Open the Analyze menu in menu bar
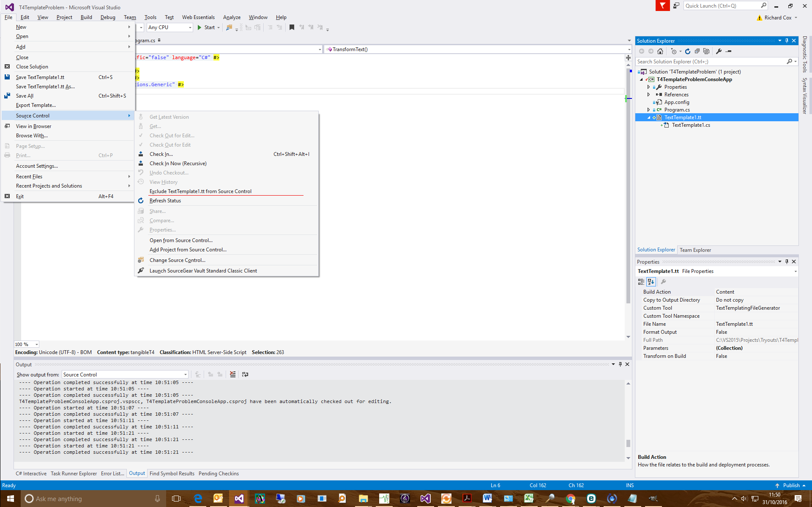812x507 pixels. point(232,17)
